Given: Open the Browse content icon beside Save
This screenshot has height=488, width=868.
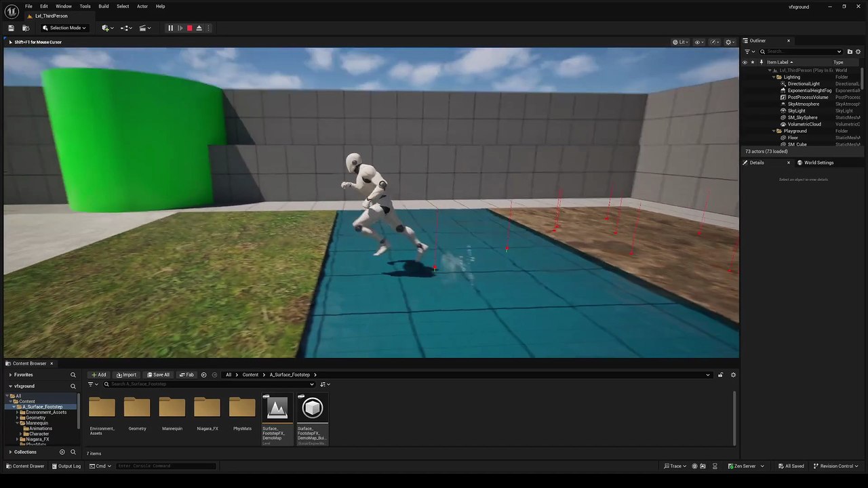Looking at the screenshot, I should (x=26, y=28).
